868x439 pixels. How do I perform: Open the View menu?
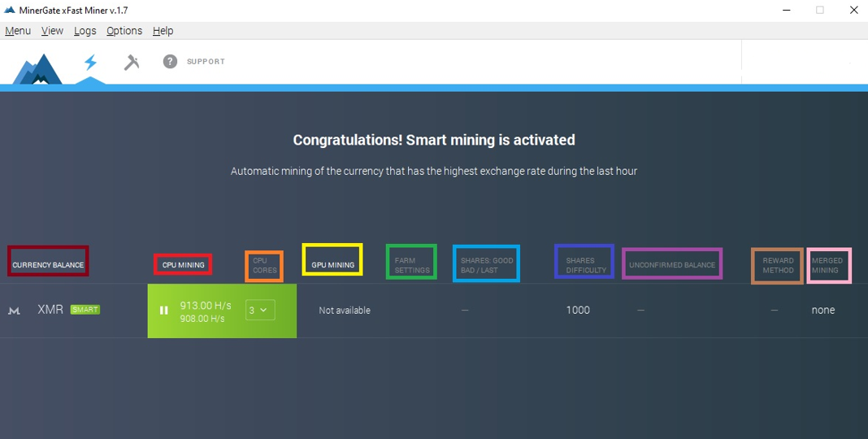(x=52, y=31)
